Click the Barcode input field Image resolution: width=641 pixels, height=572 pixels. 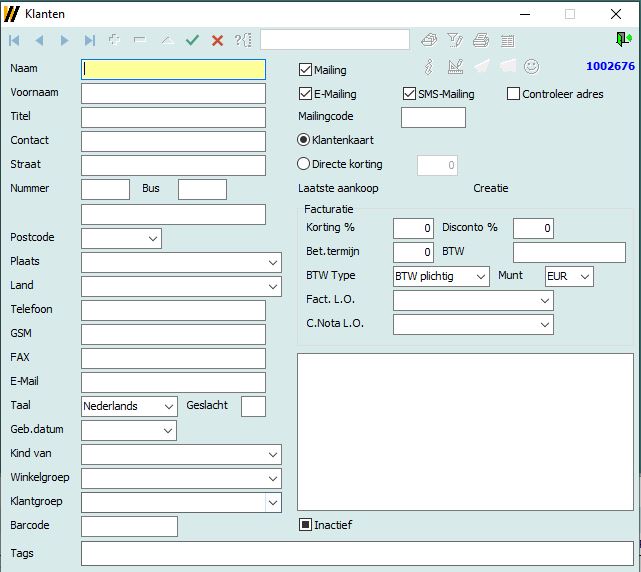coord(129,527)
